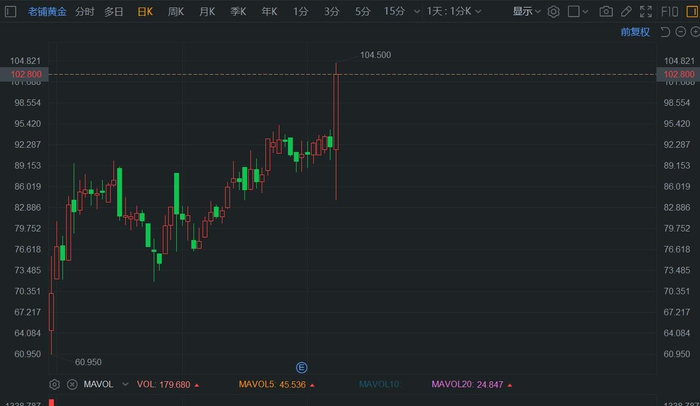Toggle the right side panel icon

click(x=692, y=12)
